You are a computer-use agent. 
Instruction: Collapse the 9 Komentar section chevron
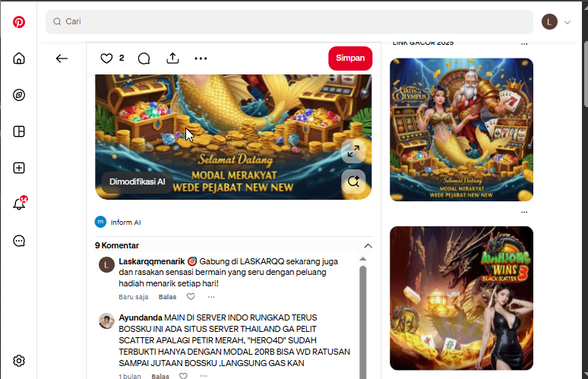368,246
